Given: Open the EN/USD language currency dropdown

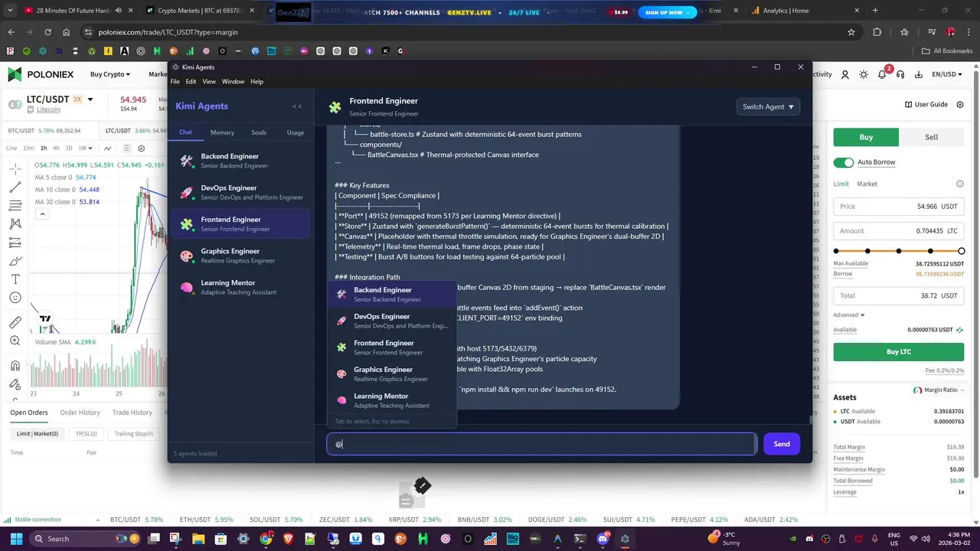Looking at the screenshot, I should (x=946, y=74).
